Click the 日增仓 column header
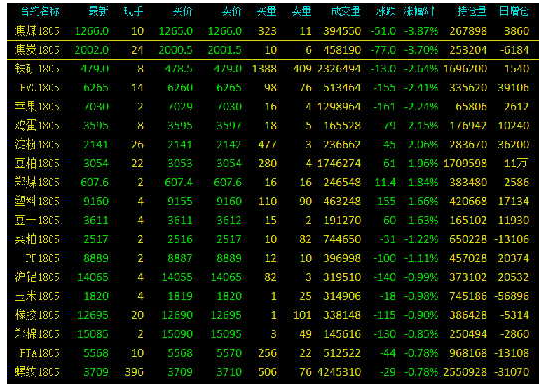The height and width of the screenshot is (389, 546). point(514,12)
